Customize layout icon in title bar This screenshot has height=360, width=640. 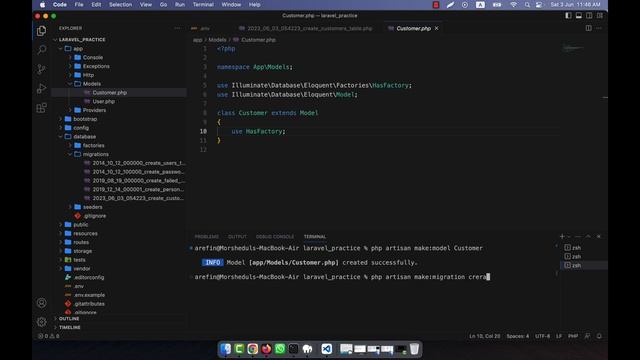[x=600, y=16]
